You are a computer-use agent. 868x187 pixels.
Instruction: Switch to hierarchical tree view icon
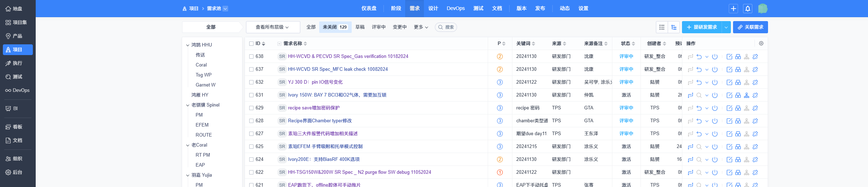pyautogui.click(x=674, y=27)
